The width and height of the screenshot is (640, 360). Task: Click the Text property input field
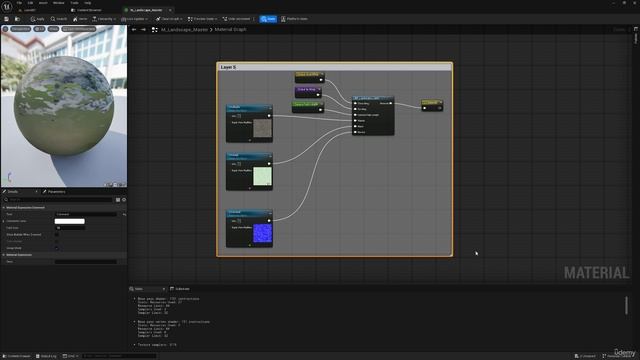(86, 214)
